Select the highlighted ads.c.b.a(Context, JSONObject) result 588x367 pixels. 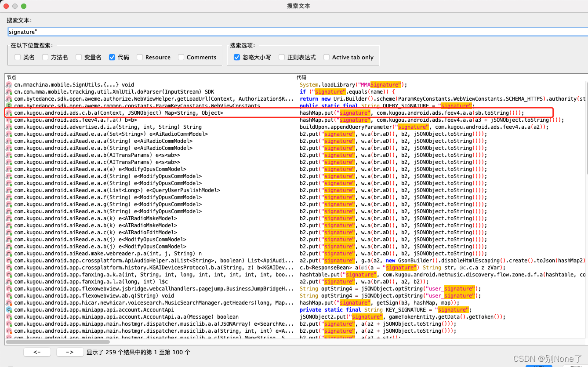point(119,113)
